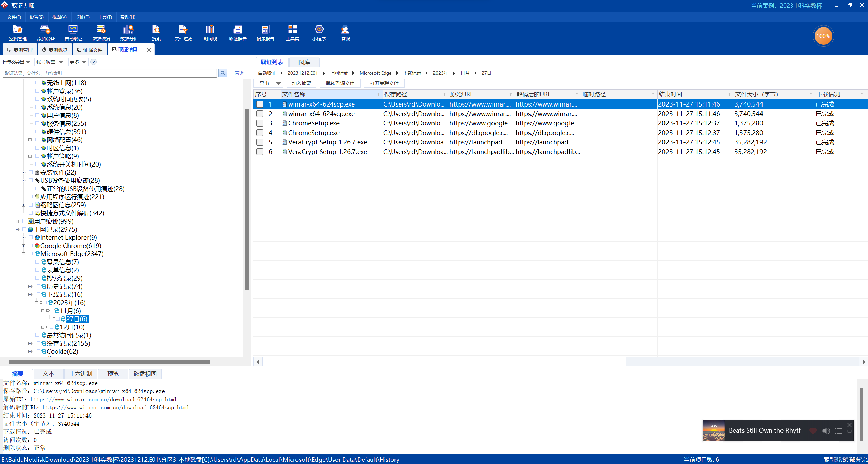Toggle checkbox beside Google Chrome(619) node
The height and width of the screenshot is (464, 868).
pos(31,246)
